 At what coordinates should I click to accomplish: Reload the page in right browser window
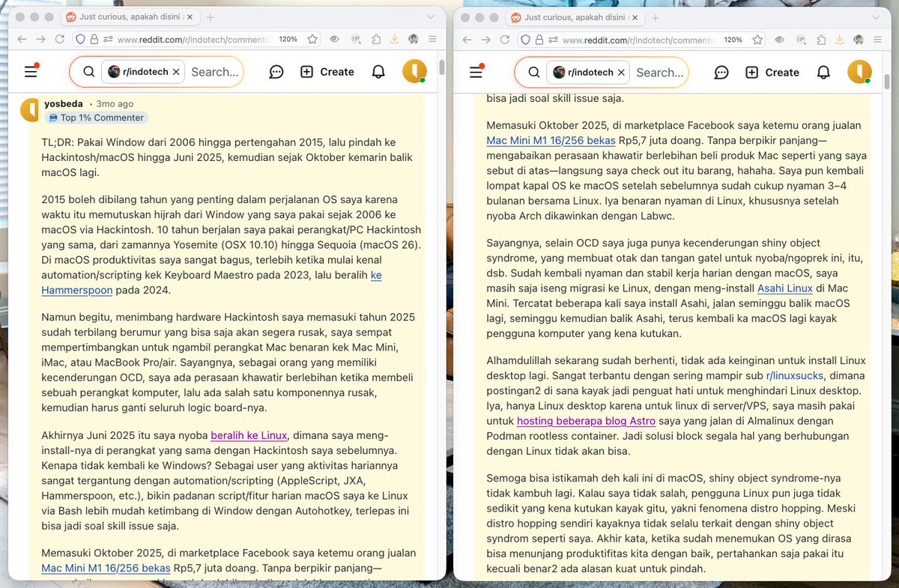(505, 39)
